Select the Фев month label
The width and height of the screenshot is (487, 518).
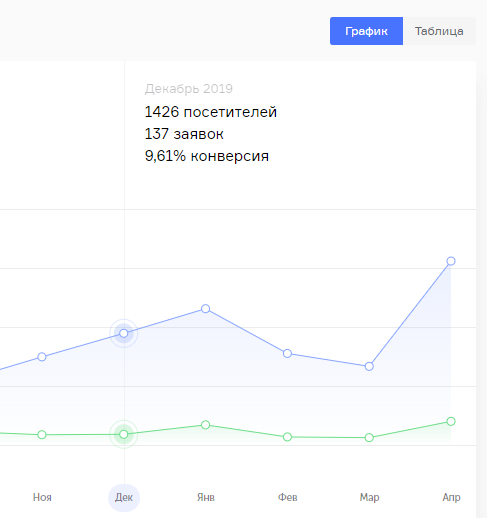(288, 497)
